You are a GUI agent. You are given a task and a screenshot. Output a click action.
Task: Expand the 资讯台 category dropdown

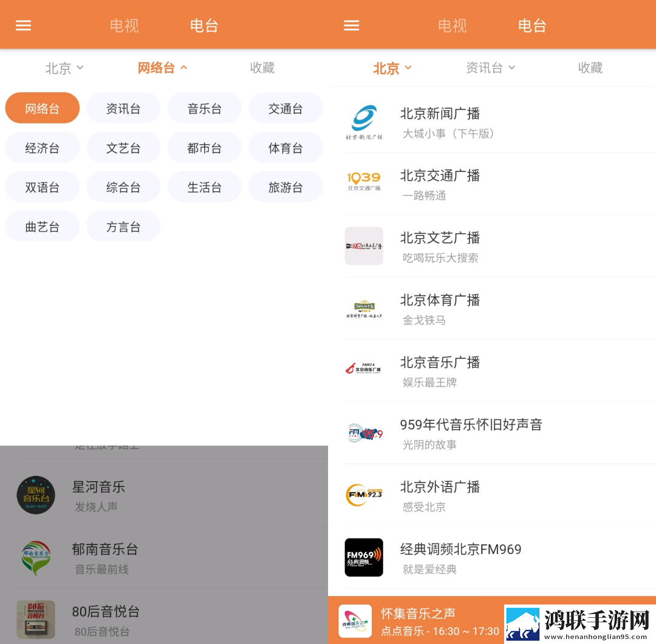(490, 68)
